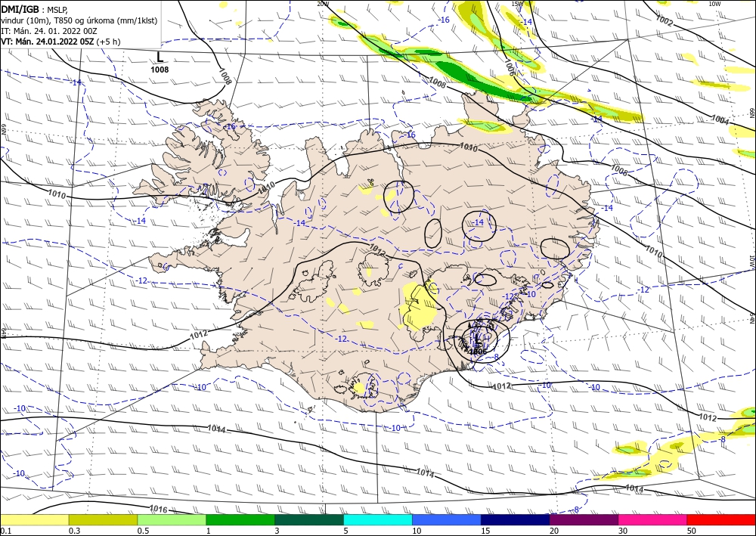The width and height of the screenshot is (756, 536).
Task: Select the light green 0.5–1 legend swatch
Action: point(172,520)
